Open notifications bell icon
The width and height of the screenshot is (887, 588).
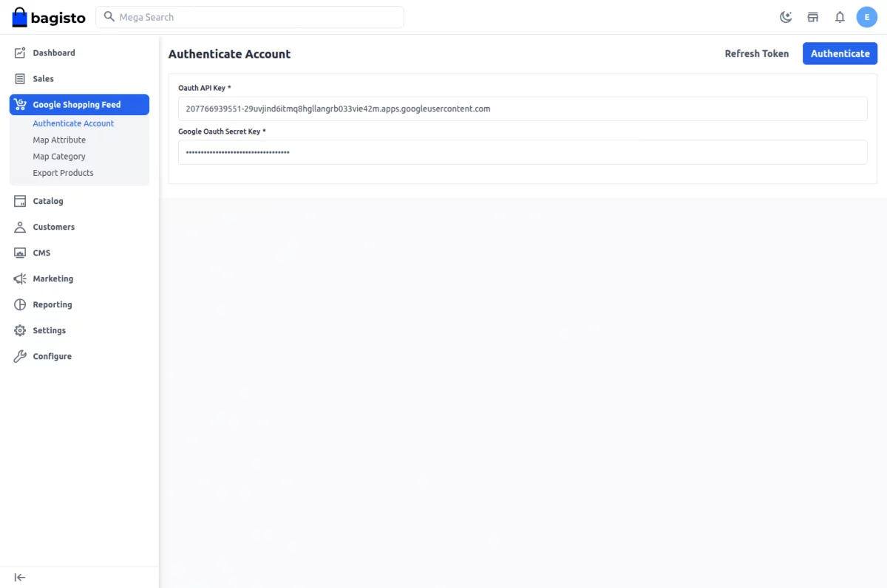point(840,17)
